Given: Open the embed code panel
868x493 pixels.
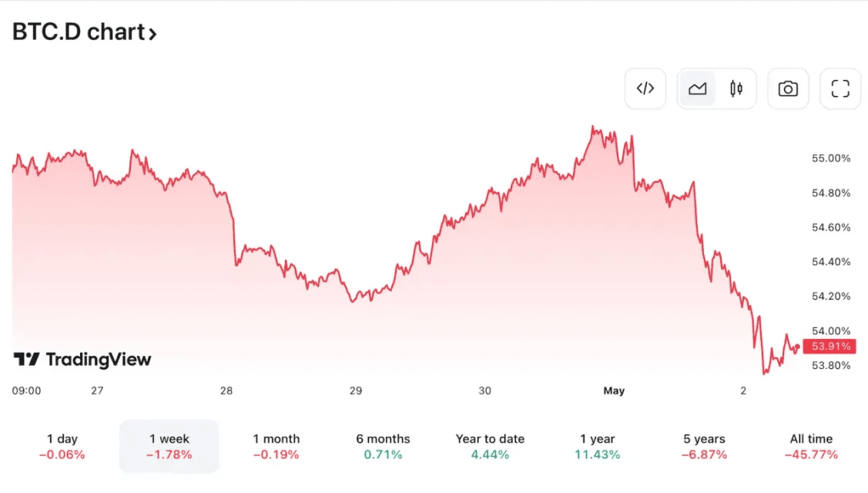Looking at the screenshot, I should [645, 89].
